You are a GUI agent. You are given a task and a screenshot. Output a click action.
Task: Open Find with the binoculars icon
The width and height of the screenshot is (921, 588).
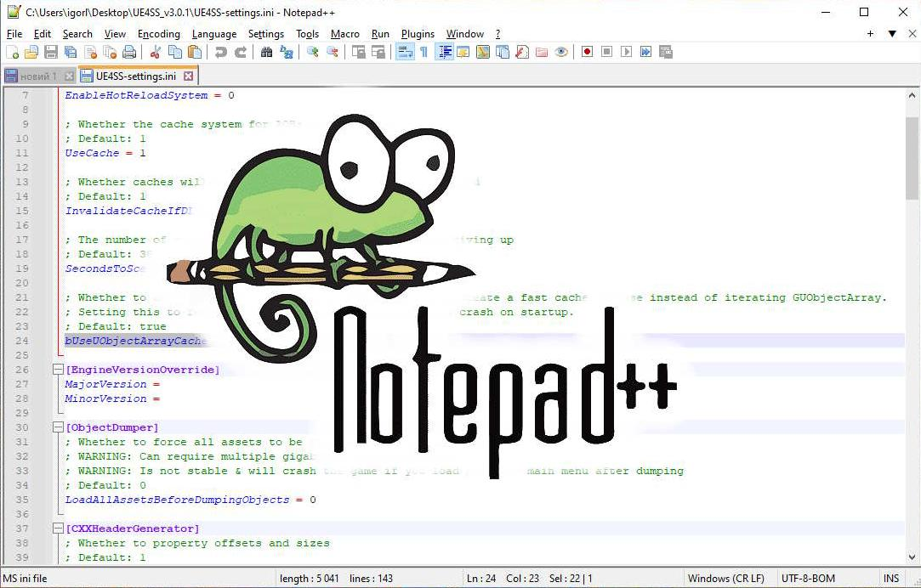point(266,52)
